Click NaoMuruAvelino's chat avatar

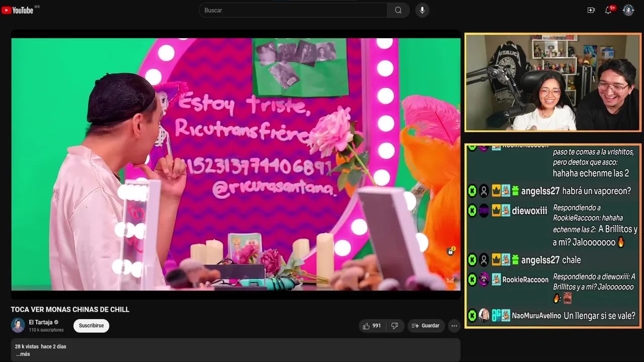(484, 315)
